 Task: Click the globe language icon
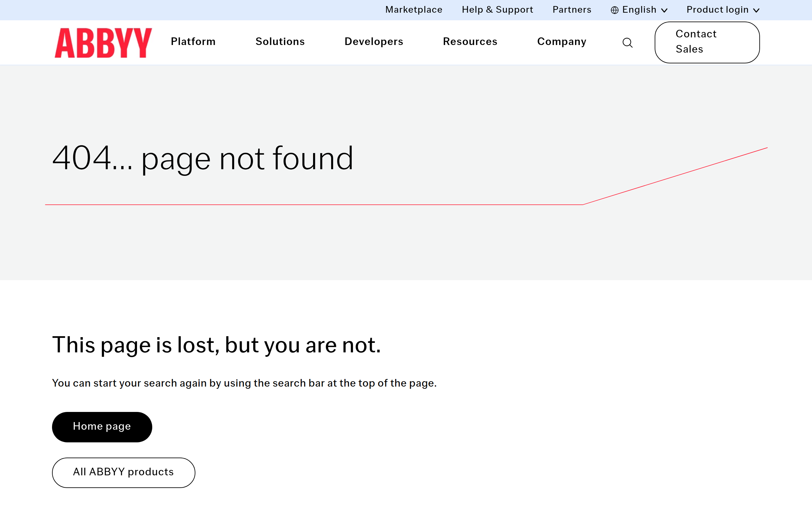click(614, 10)
